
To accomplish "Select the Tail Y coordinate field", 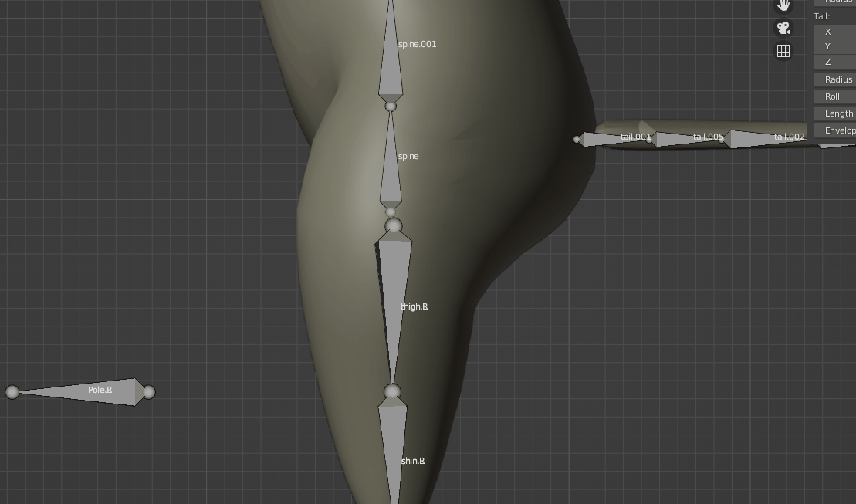I will pyautogui.click(x=834, y=46).
